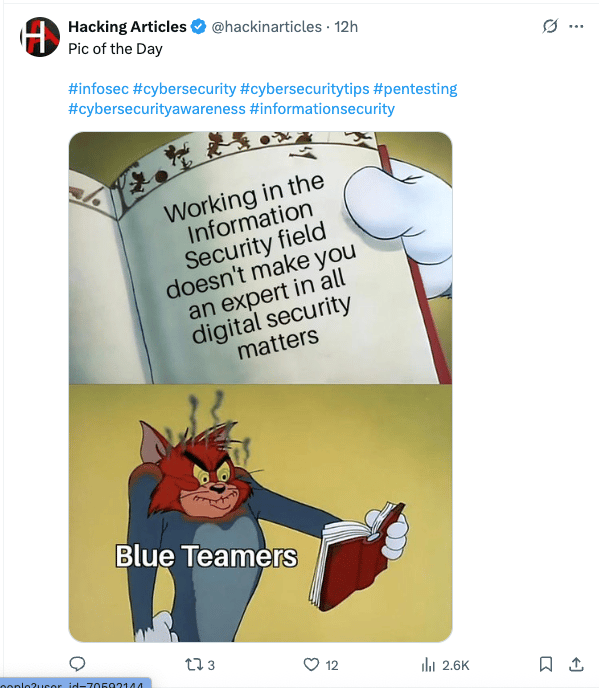Repost this tweet via retweet icon
Screen dimensions: 599x688
tap(193, 665)
